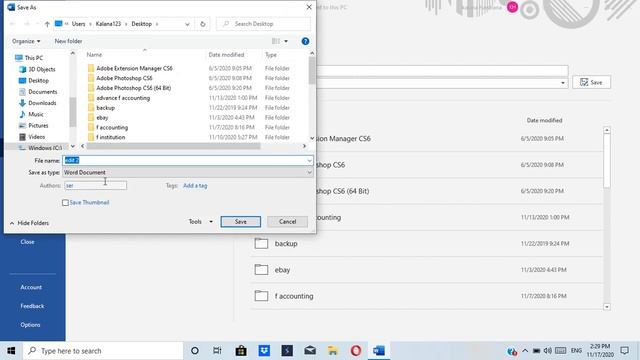Expand the address bar history dropdown
The image size is (640, 360).
coord(187,24)
